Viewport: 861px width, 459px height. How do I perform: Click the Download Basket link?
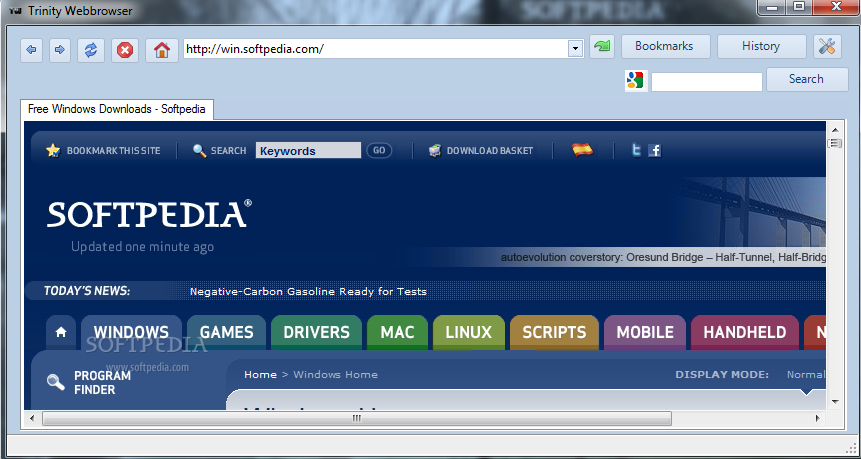click(x=490, y=150)
